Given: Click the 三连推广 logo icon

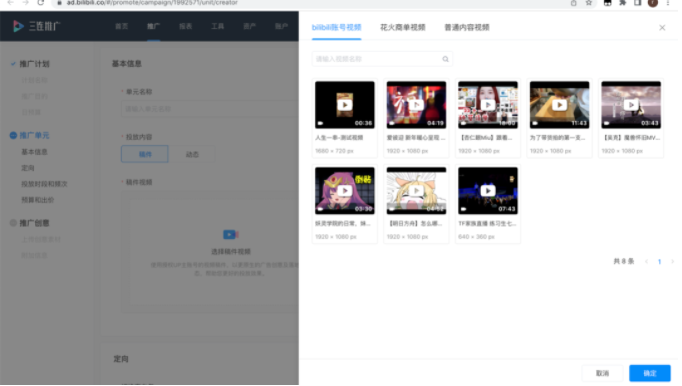Looking at the screenshot, I should tap(18, 26).
